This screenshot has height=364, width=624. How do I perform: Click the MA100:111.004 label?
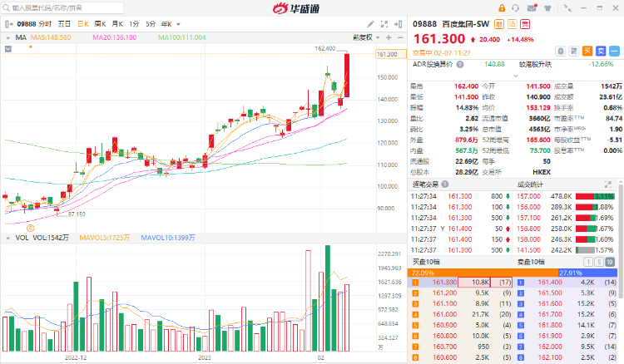tap(182, 37)
